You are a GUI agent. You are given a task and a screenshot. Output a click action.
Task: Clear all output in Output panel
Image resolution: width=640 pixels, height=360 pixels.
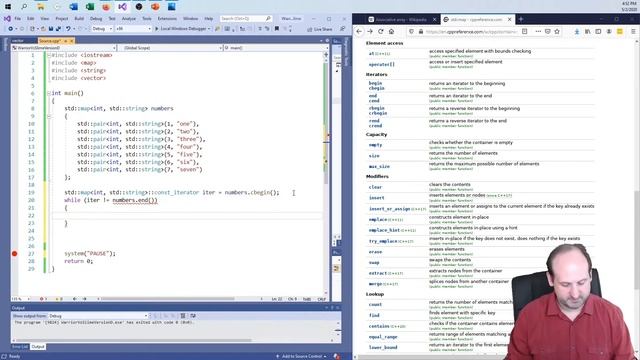[x=183, y=316]
